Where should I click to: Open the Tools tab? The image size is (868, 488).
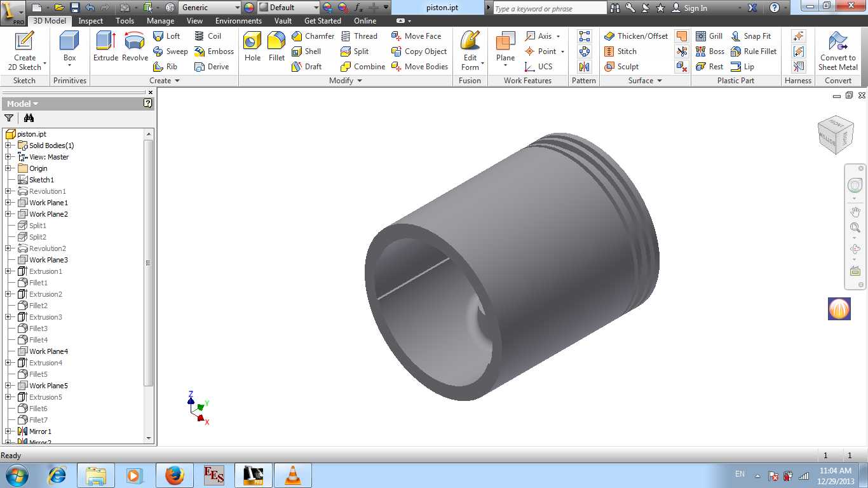[x=125, y=21]
